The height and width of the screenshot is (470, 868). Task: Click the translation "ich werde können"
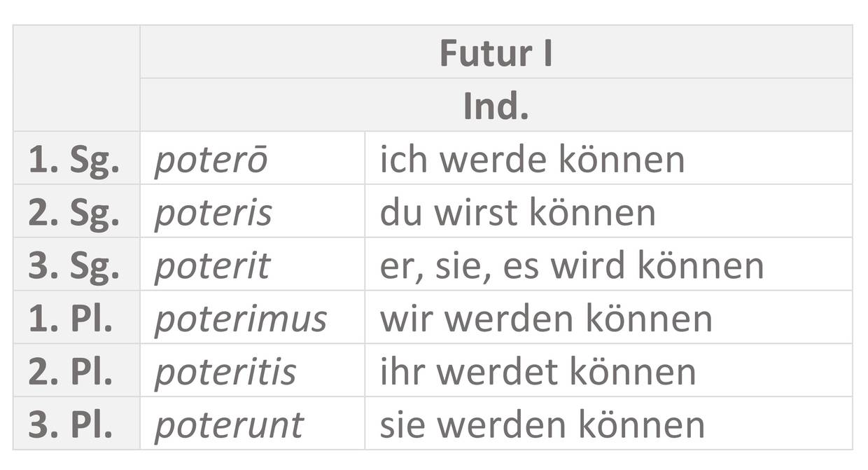532,160
